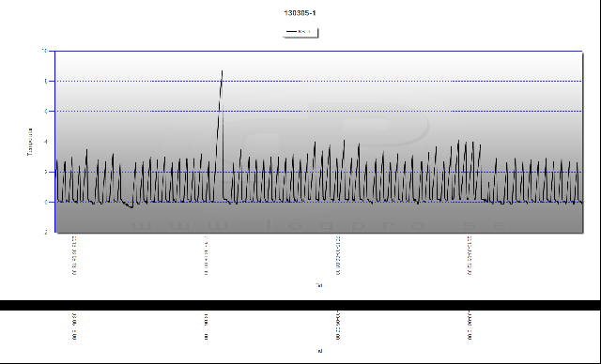Viewport: 601px width, 364px height.
Task: Click the Tid x-axis title of upper chart
Action: pos(318,285)
